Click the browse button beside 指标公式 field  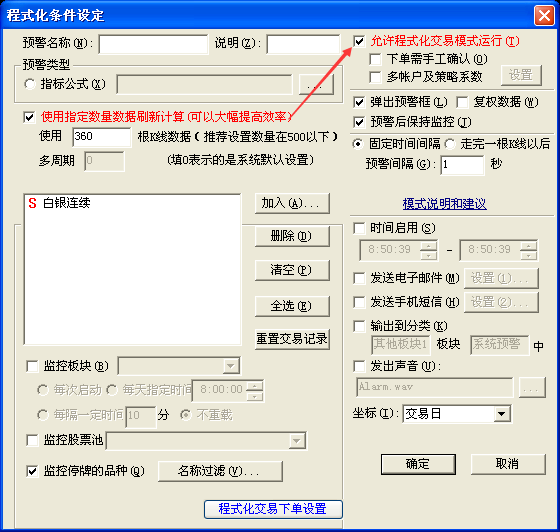[x=316, y=85]
